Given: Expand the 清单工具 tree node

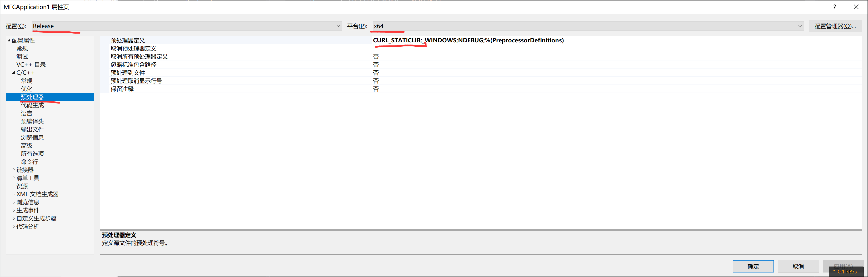Looking at the screenshot, I should point(14,178).
